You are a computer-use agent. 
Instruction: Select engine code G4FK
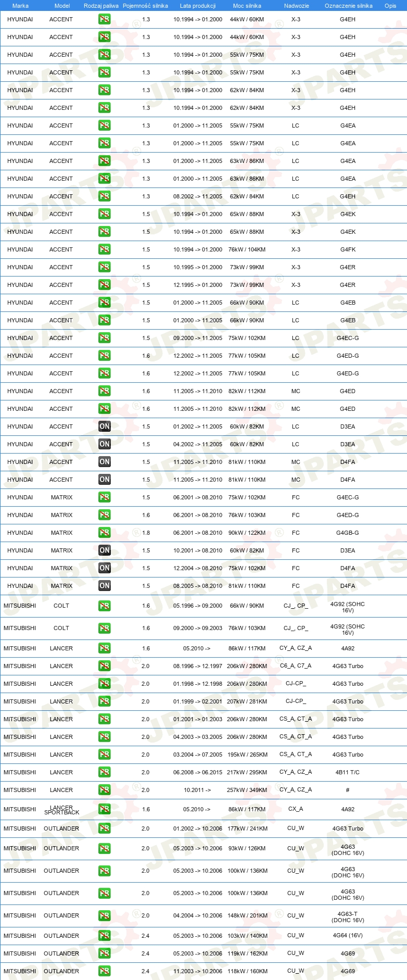(348, 249)
